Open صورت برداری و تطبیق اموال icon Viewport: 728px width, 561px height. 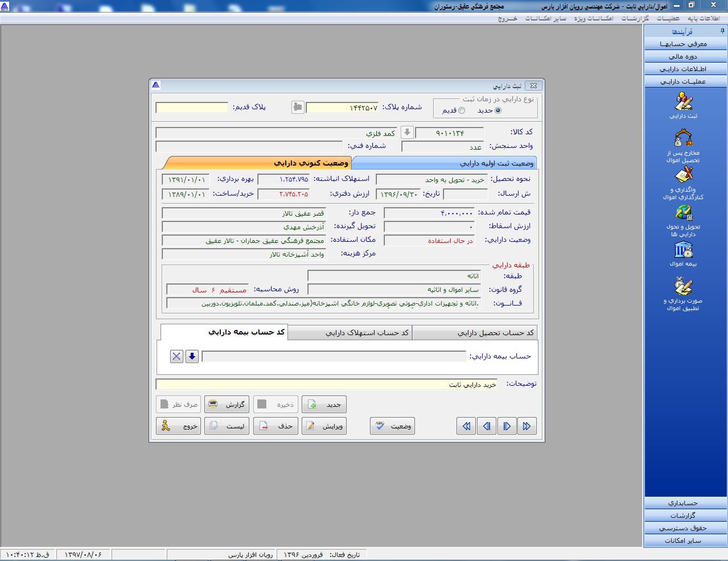pos(683,293)
